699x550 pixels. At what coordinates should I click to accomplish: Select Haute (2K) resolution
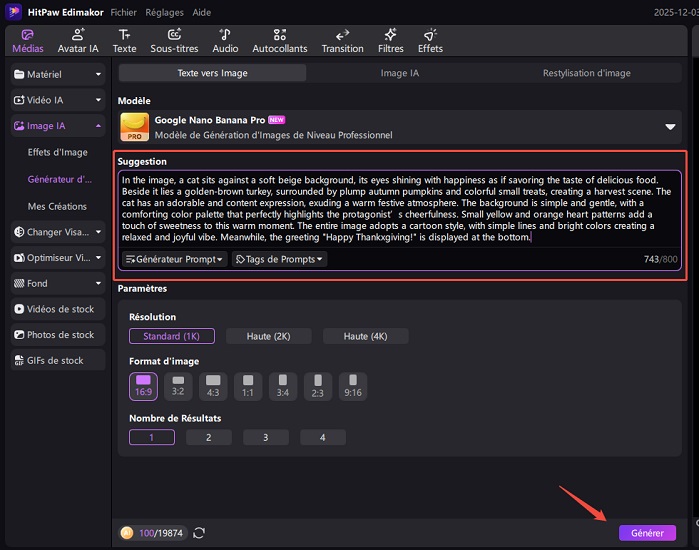pos(268,336)
